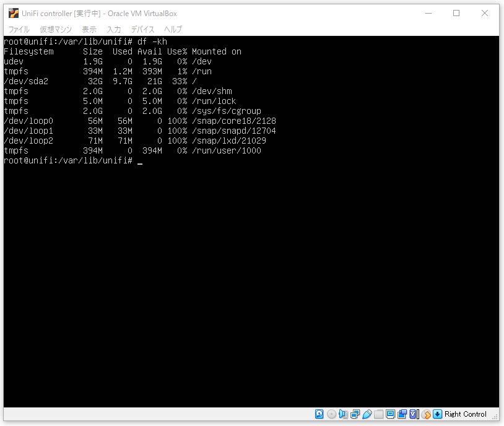
Task: Minimize the VirtualBox window
Action: tap(428, 13)
